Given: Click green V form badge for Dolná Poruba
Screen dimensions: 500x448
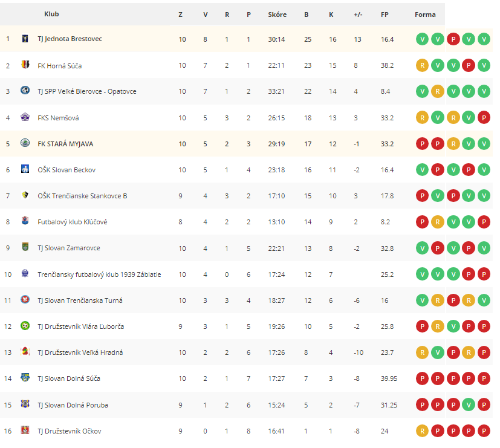Looking at the screenshot, I should 469,405.
